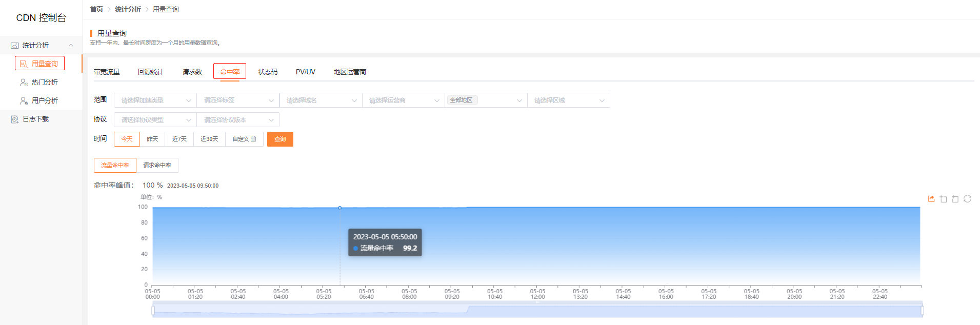Click the chart data zoom slider track
The height and width of the screenshot is (325, 980).
click(x=537, y=310)
